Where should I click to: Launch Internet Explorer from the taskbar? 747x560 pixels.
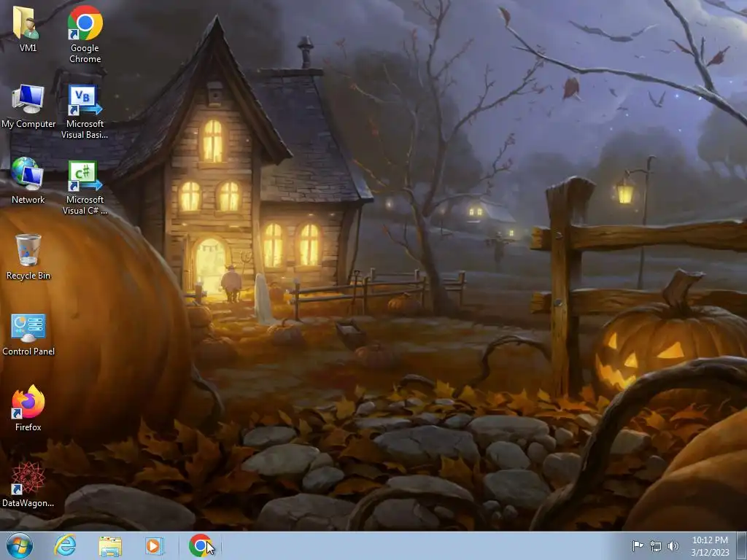65,545
